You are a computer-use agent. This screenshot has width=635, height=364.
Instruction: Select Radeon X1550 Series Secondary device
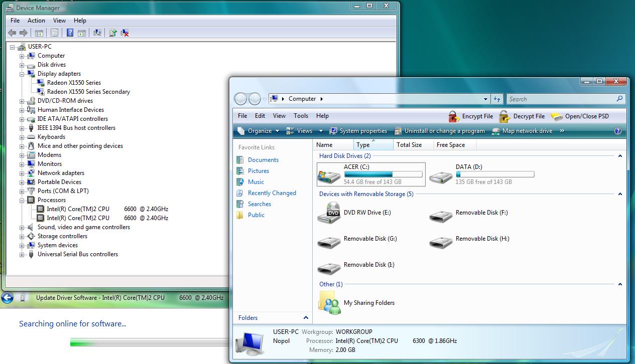[88, 92]
